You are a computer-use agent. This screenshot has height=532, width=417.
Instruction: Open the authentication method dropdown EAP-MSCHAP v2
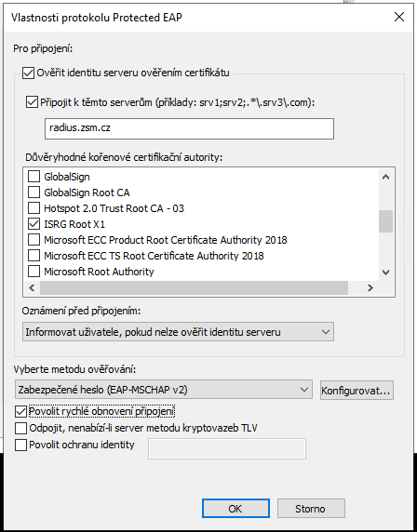pos(163,390)
